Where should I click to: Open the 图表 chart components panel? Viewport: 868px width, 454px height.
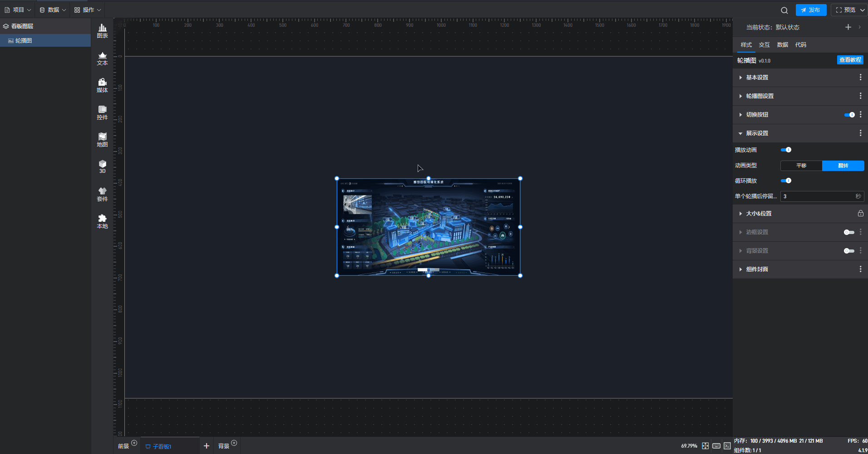(x=102, y=31)
